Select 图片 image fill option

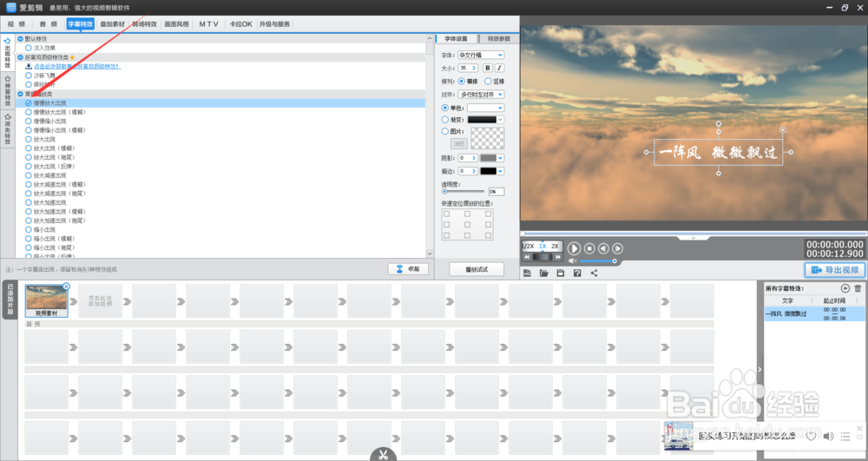[x=445, y=132]
